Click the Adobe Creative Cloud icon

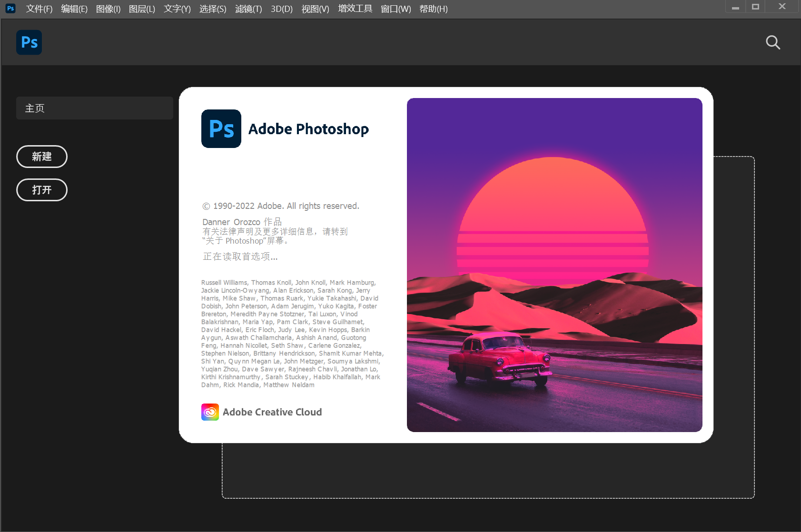point(210,412)
